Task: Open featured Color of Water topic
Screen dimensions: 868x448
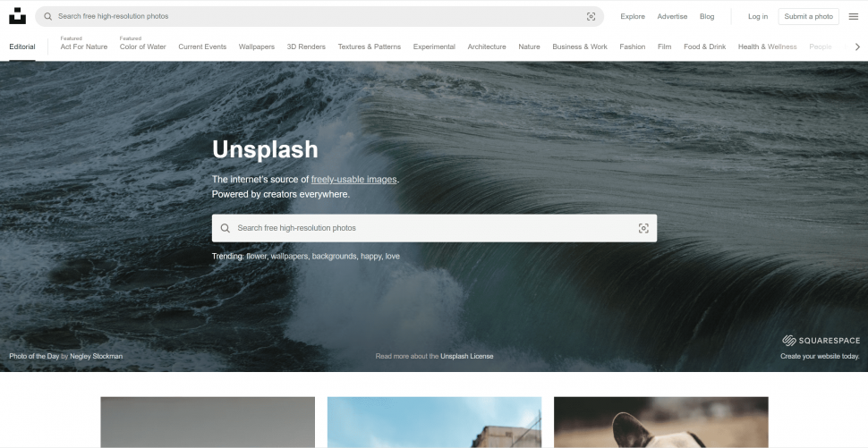Action: coord(143,46)
